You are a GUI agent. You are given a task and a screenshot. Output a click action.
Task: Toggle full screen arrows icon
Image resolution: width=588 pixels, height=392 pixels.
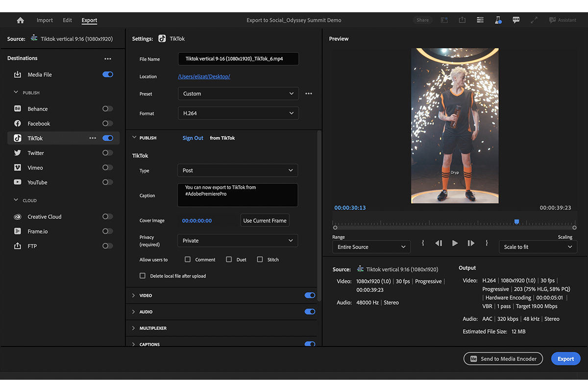534,20
